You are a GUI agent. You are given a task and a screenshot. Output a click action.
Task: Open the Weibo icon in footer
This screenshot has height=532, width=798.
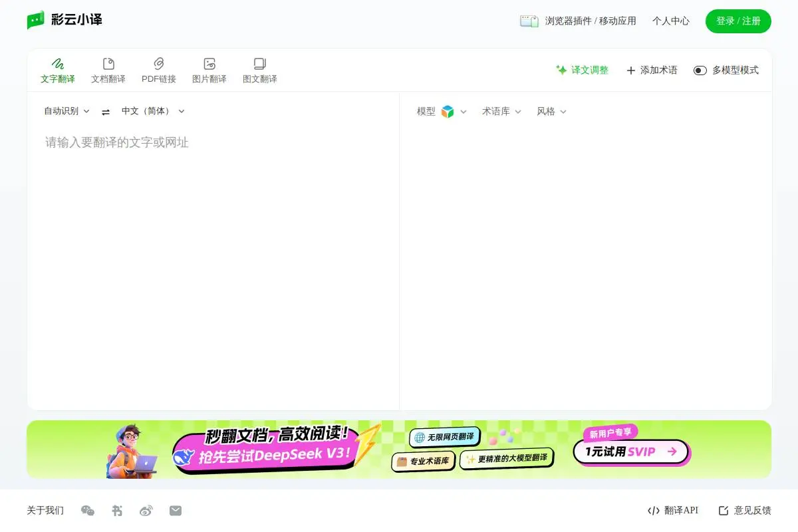146,511
